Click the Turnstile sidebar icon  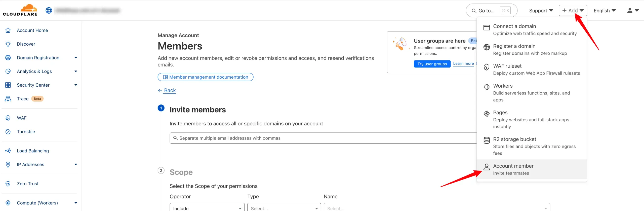(8, 132)
